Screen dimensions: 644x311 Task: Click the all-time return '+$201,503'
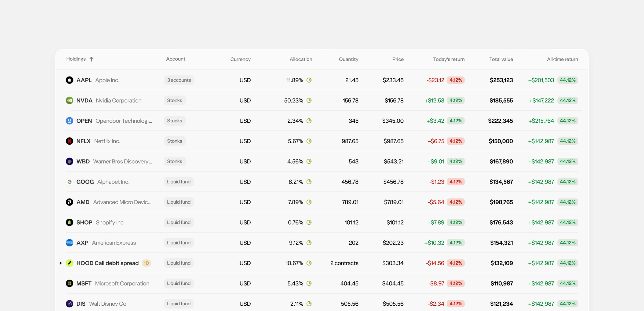(541, 80)
